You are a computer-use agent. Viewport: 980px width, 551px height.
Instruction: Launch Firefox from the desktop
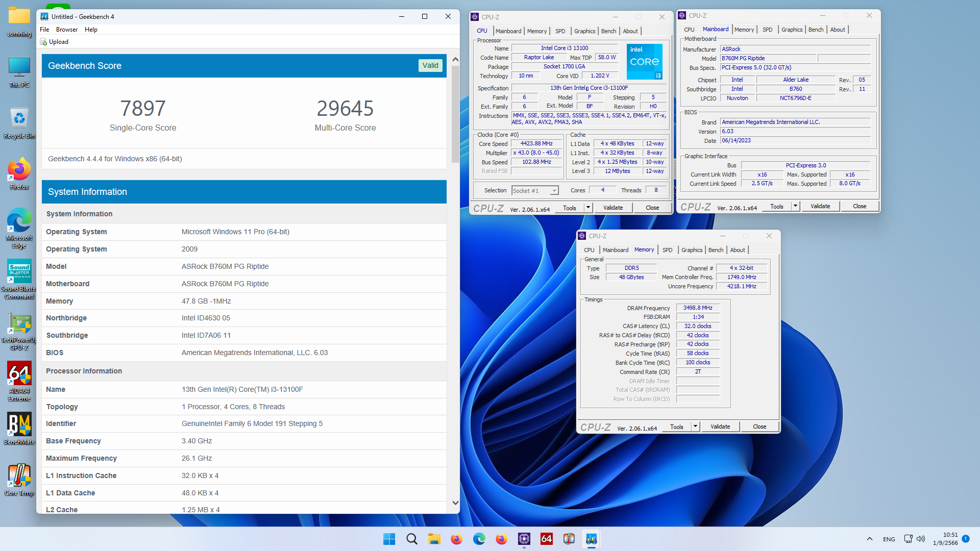19,174
